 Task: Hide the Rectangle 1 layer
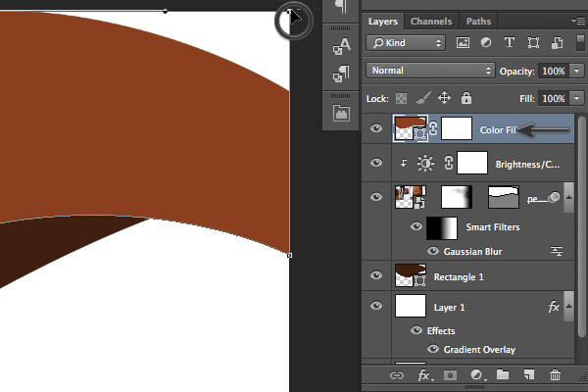(x=376, y=275)
